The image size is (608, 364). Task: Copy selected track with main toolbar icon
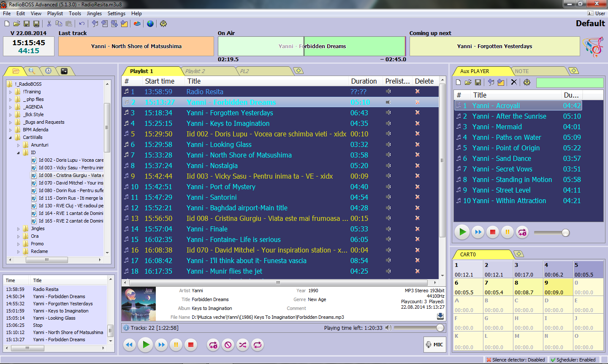click(x=59, y=24)
